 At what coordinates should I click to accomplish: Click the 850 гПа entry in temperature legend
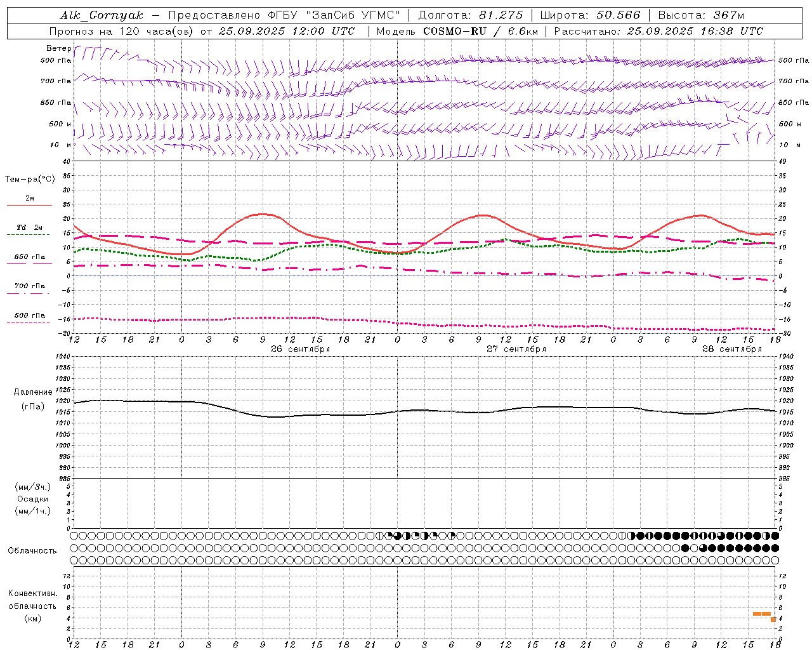[x=30, y=257]
